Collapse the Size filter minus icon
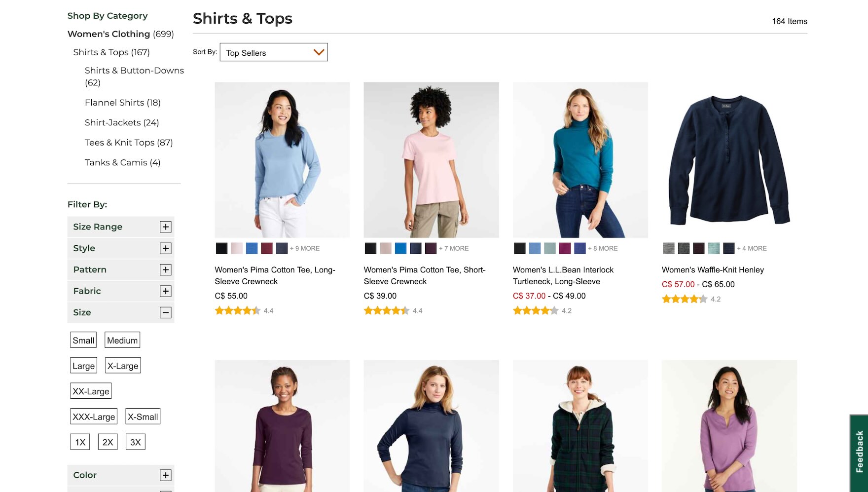 pos(166,312)
